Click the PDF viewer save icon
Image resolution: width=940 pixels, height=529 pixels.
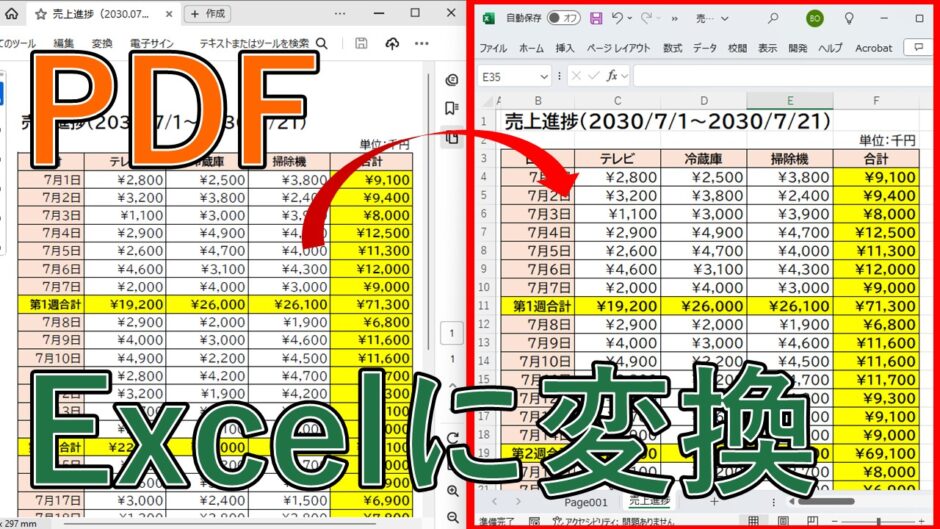click(361, 43)
